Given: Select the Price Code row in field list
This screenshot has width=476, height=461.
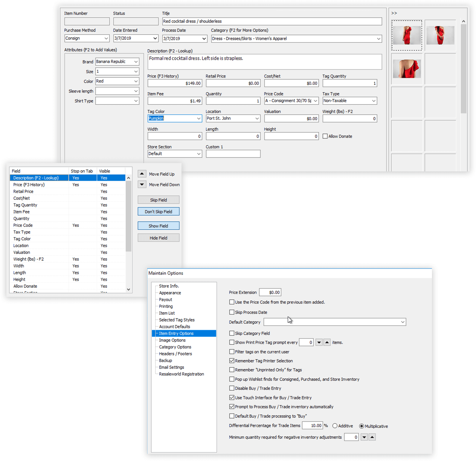Looking at the screenshot, I should coord(67,225).
